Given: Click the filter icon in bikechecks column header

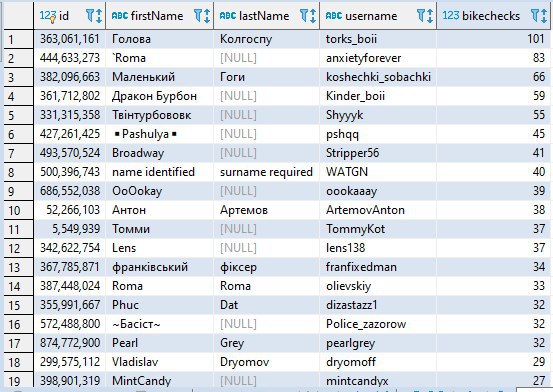Looking at the screenshot, I should (x=535, y=16).
